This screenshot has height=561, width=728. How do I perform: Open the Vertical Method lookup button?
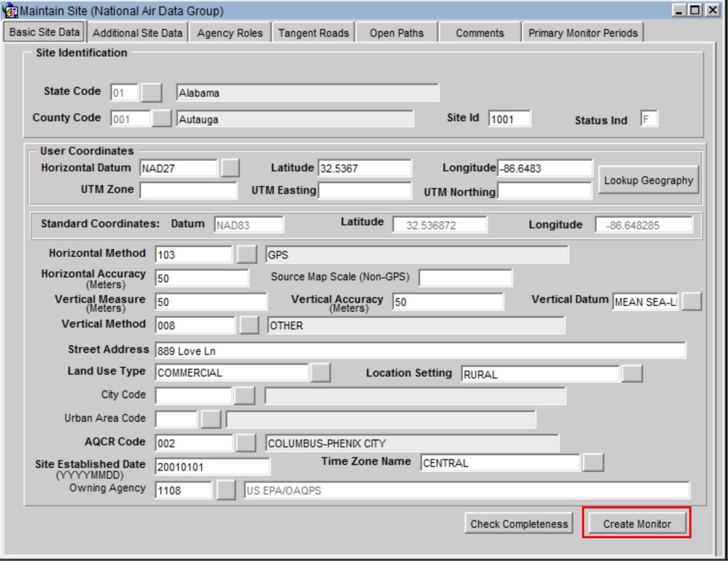(248, 325)
